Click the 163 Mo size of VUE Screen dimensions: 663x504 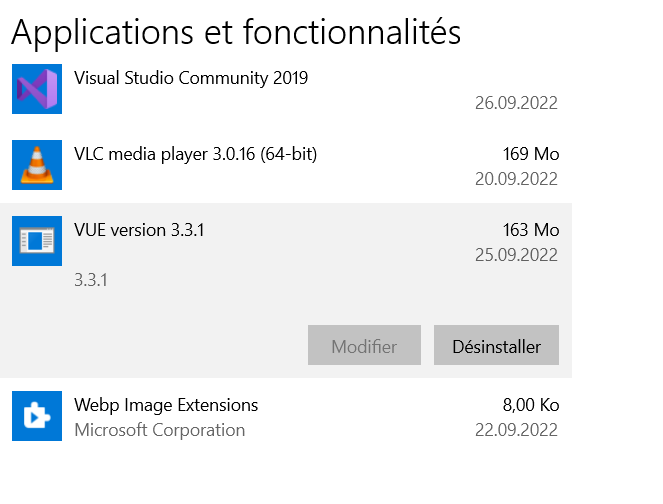[531, 230]
